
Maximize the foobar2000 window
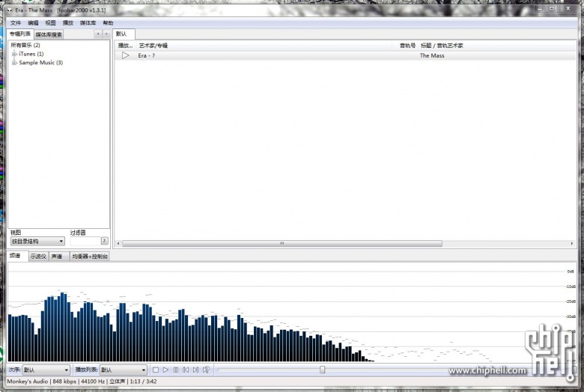pos(552,8)
